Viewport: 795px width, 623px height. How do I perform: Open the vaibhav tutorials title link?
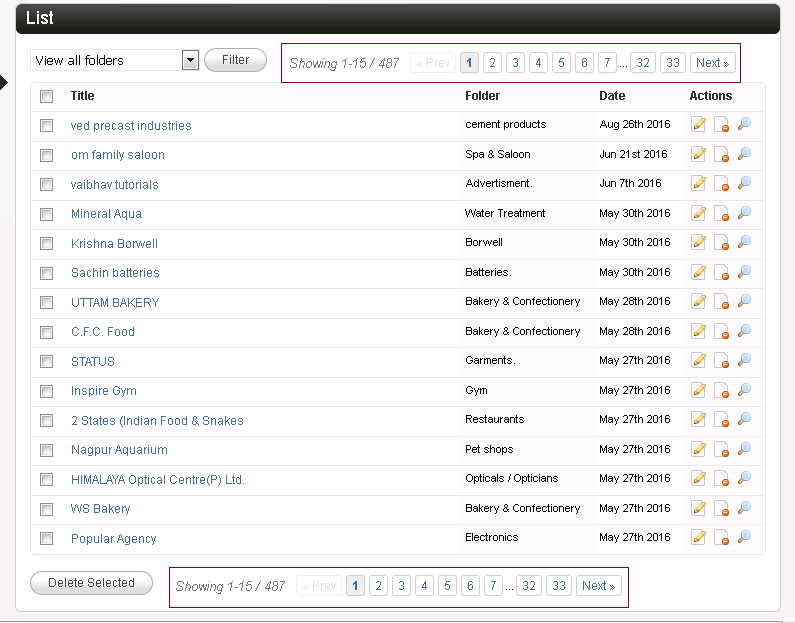[115, 185]
